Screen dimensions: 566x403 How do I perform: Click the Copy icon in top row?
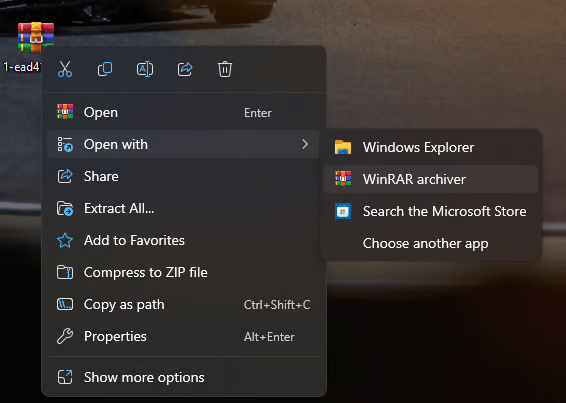point(105,69)
